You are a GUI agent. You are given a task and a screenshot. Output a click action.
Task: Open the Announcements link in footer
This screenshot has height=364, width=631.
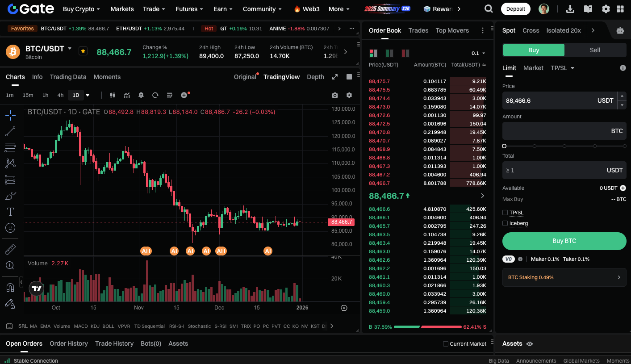[536, 361]
